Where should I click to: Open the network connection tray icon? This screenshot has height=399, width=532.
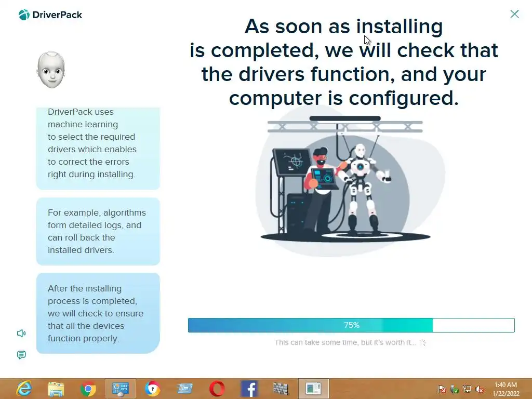coord(467,389)
